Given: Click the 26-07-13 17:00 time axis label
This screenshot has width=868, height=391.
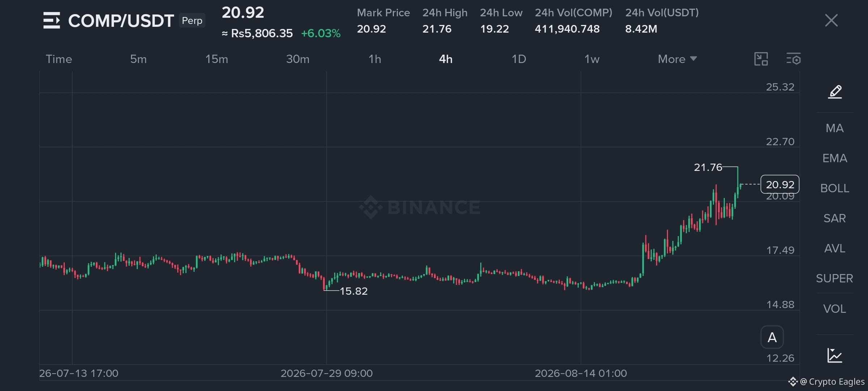Looking at the screenshot, I should point(79,373).
